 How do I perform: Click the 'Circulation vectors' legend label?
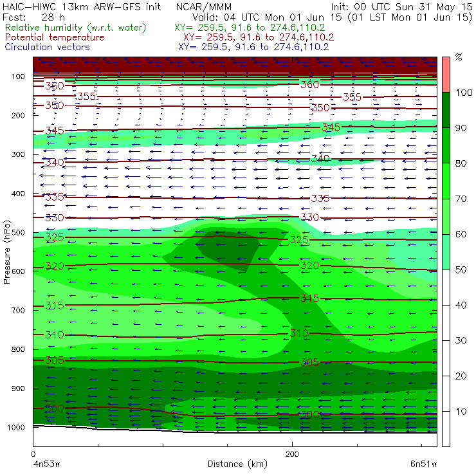[x=47, y=47]
